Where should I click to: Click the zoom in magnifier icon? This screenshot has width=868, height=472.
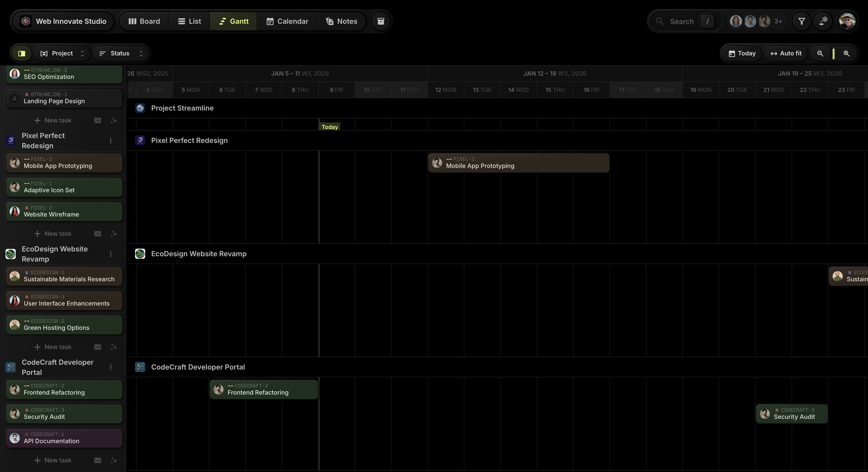click(x=847, y=53)
